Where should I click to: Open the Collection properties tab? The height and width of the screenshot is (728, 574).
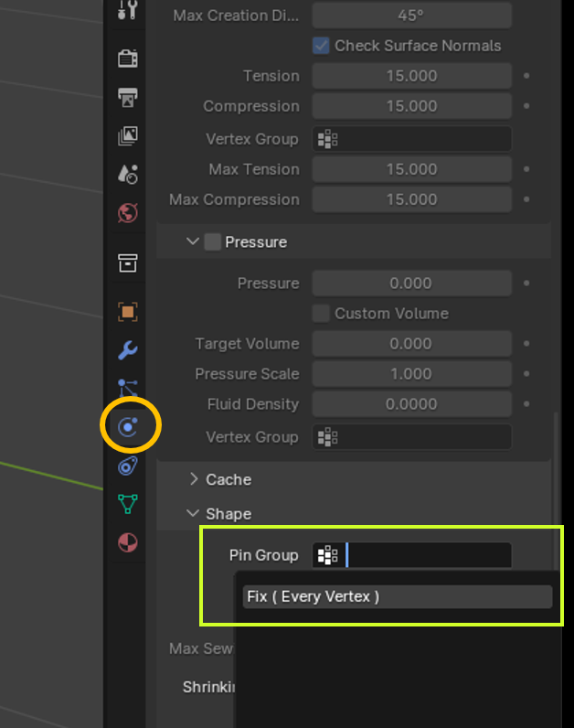pos(128,263)
